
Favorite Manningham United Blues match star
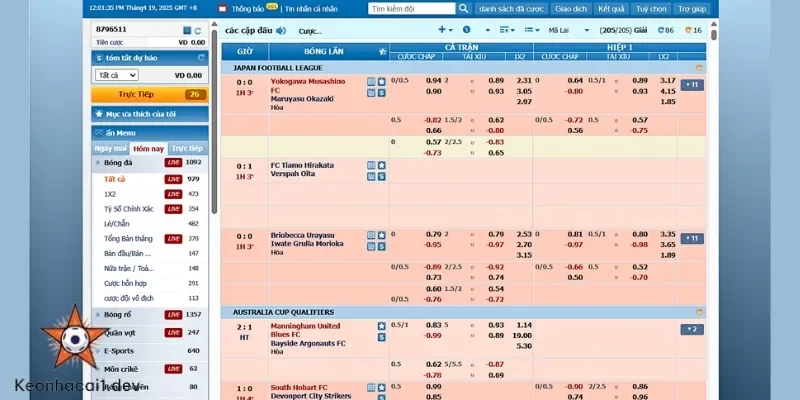[x=382, y=326]
